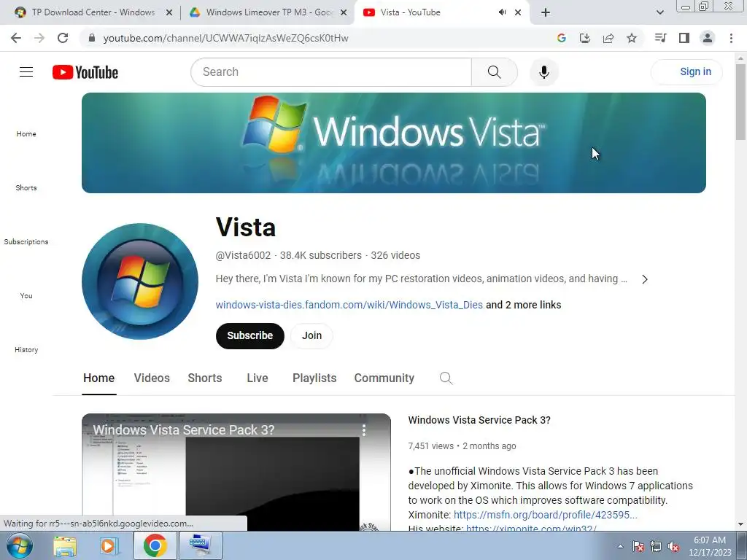Click volume muted tray icon
The image size is (747, 560).
click(673, 546)
